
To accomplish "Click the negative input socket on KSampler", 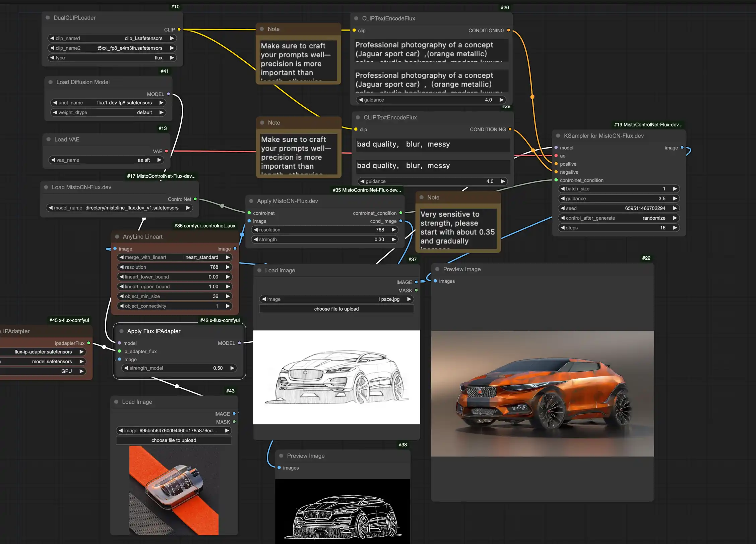I will pos(556,172).
